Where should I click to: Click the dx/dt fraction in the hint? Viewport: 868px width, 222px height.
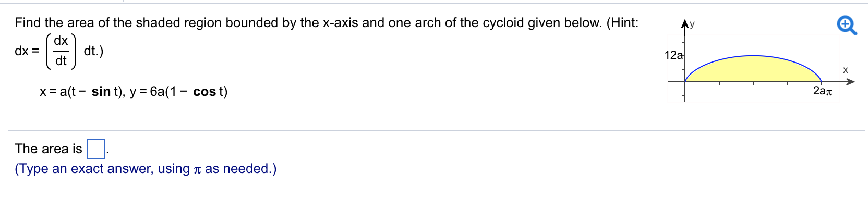click(61, 51)
